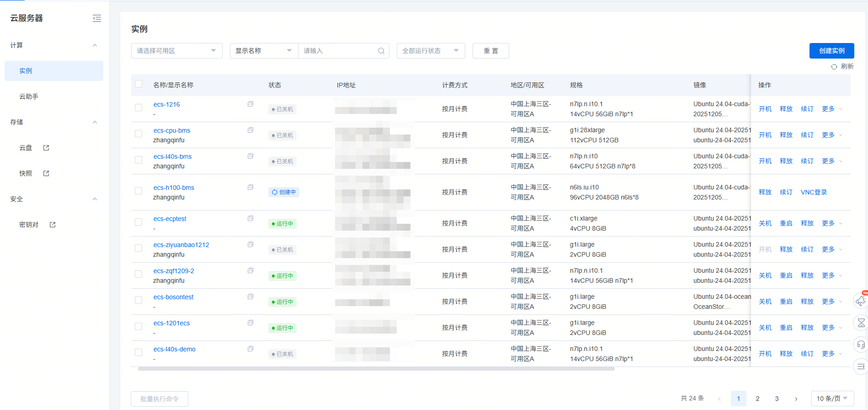868x410 pixels.
Task: Open the ecs-ziyuanbao1212 instance link
Action: (181, 245)
